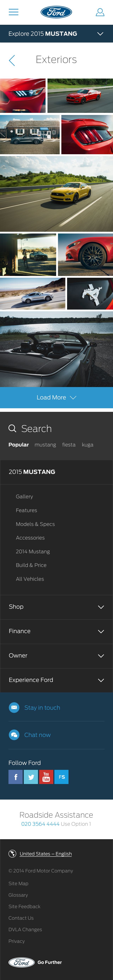Open the yellow Mustang road photo
The width and height of the screenshot is (113, 980).
(x=56, y=194)
